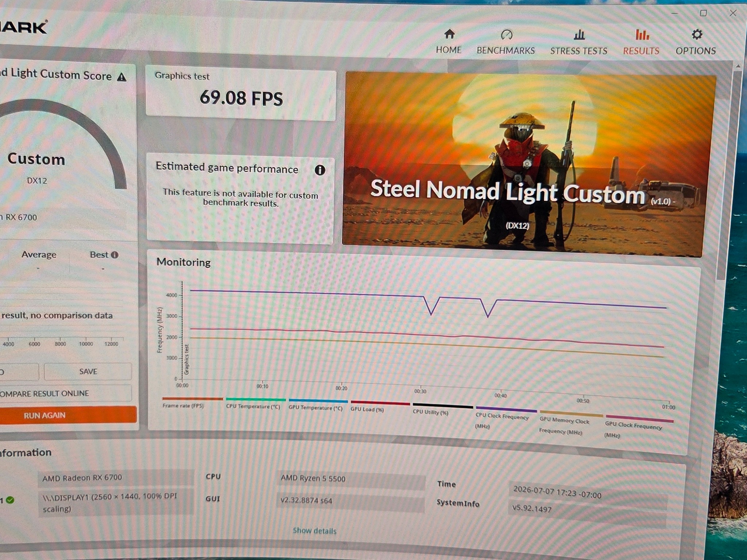This screenshot has height=560, width=747.
Task: Click the DISPLAY1 2560 × 1440 field
Action: (x=116, y=502)
